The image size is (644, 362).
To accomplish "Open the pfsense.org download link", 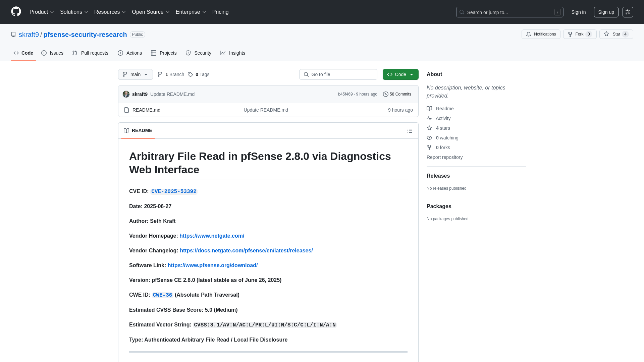I will (x=213, y=265).
